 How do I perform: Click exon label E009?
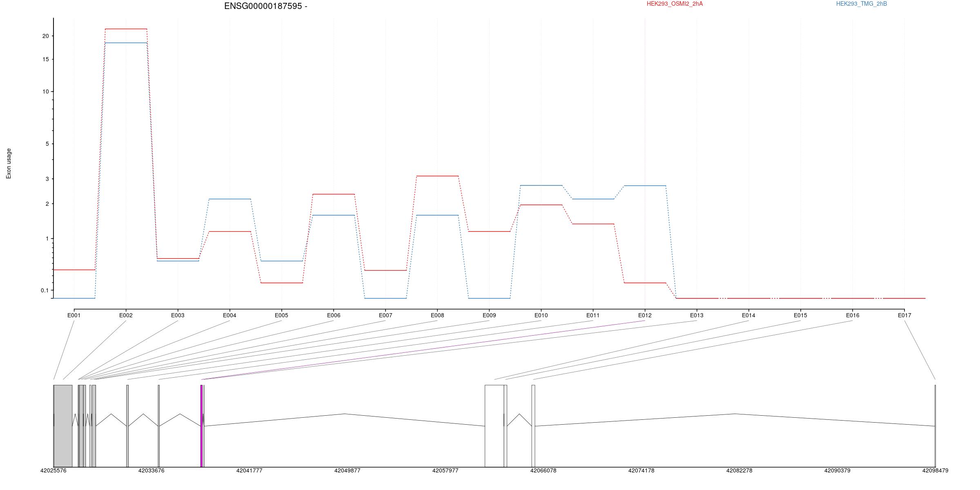pos(489,315)
